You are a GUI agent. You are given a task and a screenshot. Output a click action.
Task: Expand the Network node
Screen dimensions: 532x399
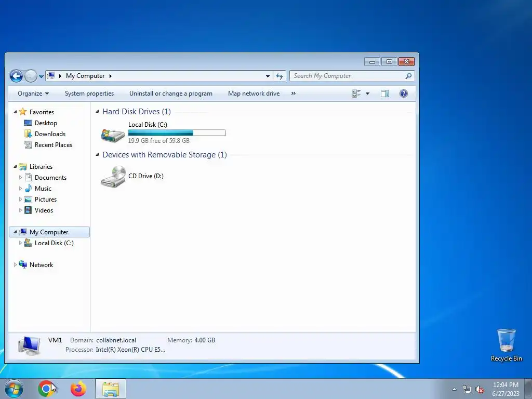click(15, 264)
